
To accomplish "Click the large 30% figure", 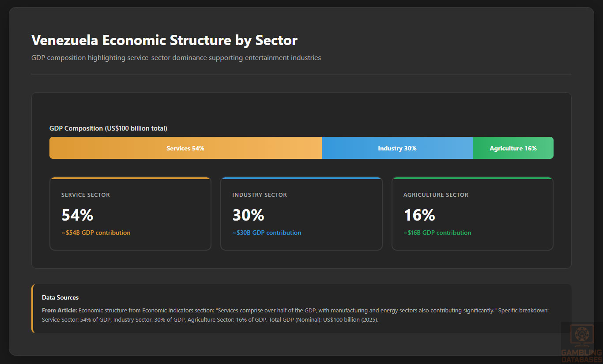I will pyautogui.click(x=248, y=215).
